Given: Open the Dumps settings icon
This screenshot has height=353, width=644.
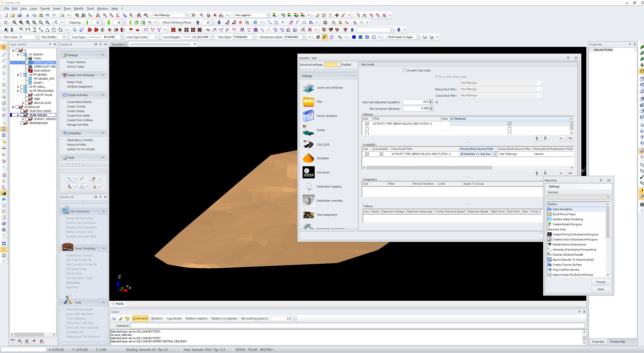Looking at the screenshot, I should pyautogui.click(x=308, y=130).
